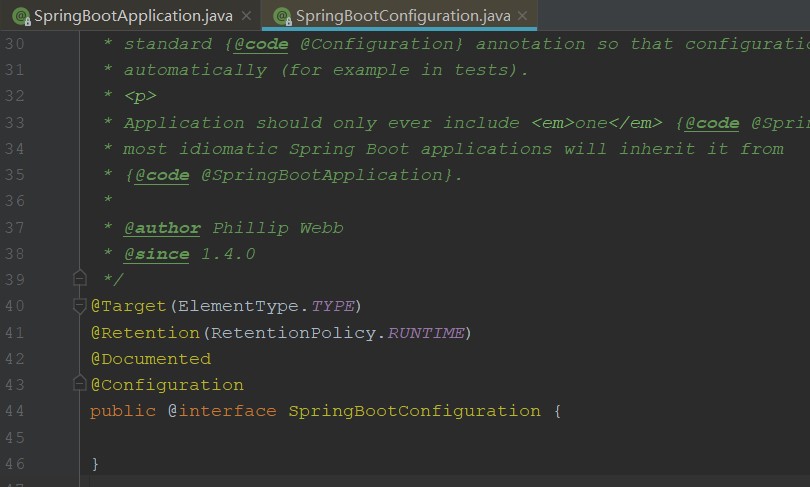The width and height of the screenshot is (810, 487).
Task: Click the <p> tag on line 32
Action: point(140,96)
